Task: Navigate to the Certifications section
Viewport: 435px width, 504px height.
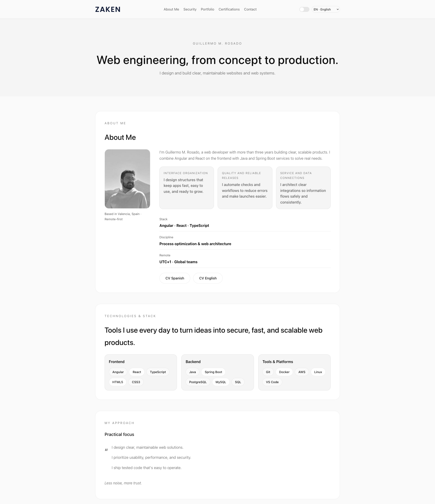Action: pyautogui.click(x=229, y=9)
